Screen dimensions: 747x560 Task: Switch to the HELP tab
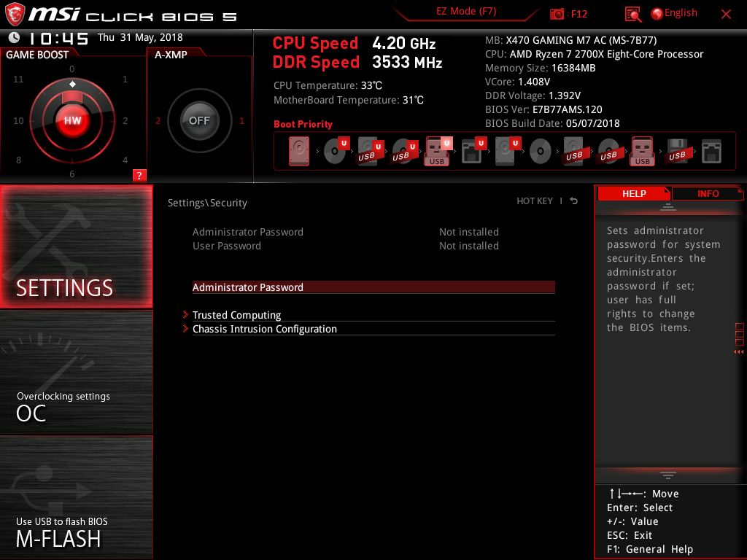coord(634,194)
